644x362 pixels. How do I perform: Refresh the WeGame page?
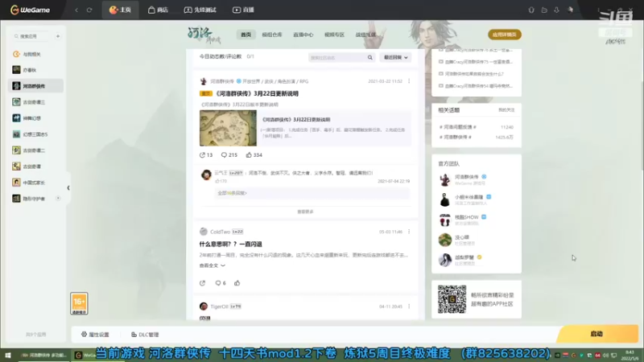(89, 10)
